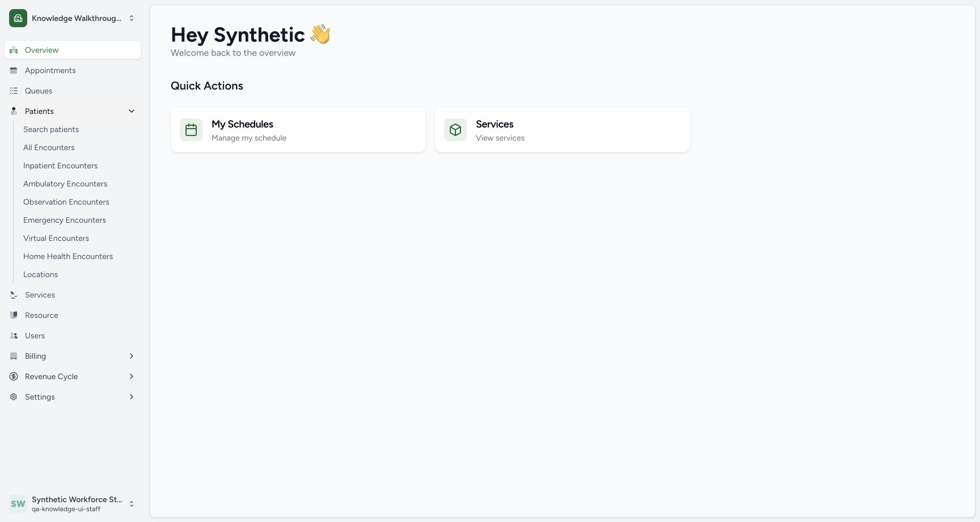Click the qa-knowledge-ui-staff username text
Image resolution: width=980 pixels, height=522 pixels.
click(x=66, y=509)
